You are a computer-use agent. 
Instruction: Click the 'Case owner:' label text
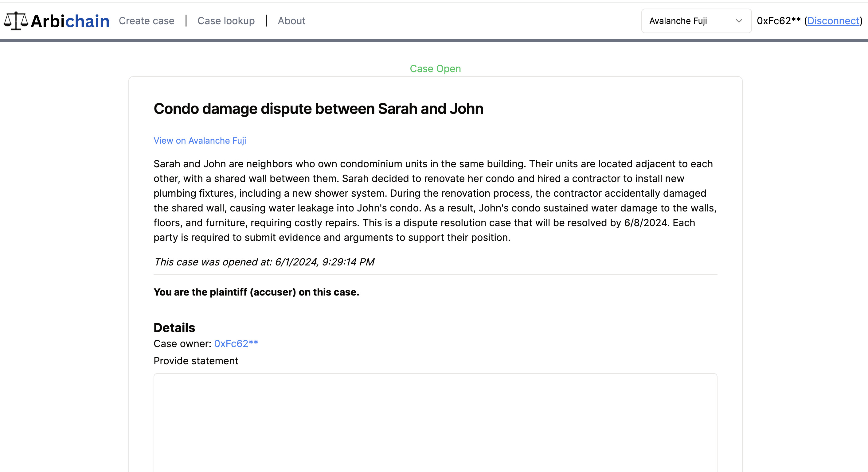pyautogui.click(x=182, y=343)
